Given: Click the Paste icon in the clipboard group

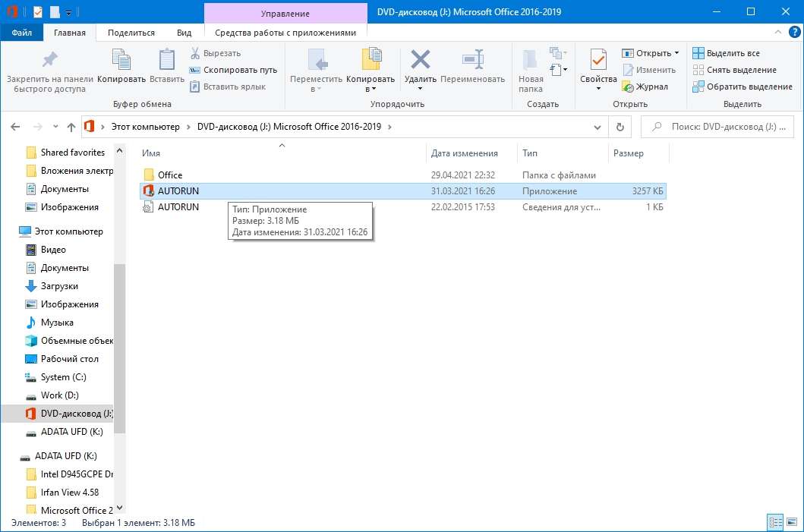Looking at the screenshot, I should 167,61.
